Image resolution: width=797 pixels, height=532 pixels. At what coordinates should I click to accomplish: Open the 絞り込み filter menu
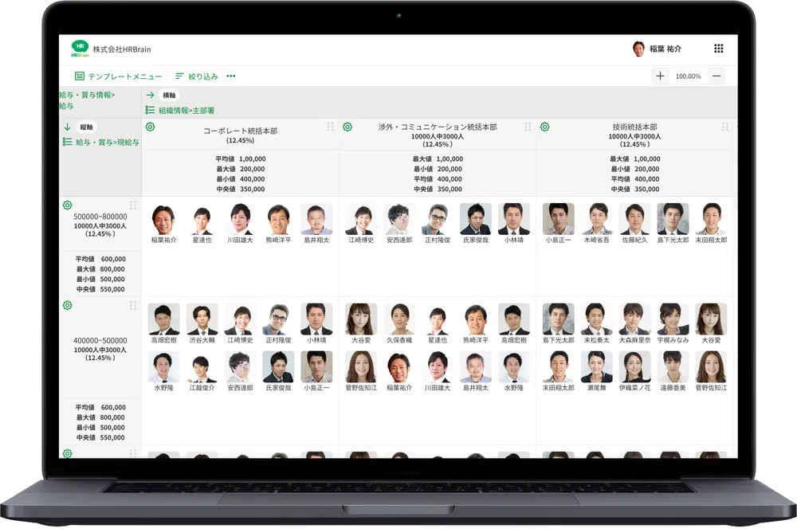196,76
